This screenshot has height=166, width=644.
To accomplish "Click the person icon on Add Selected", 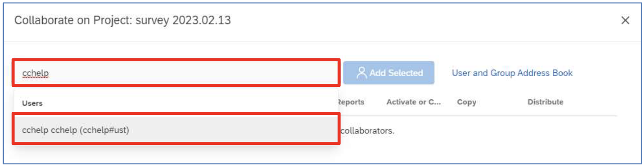I will tap(362, 73).
